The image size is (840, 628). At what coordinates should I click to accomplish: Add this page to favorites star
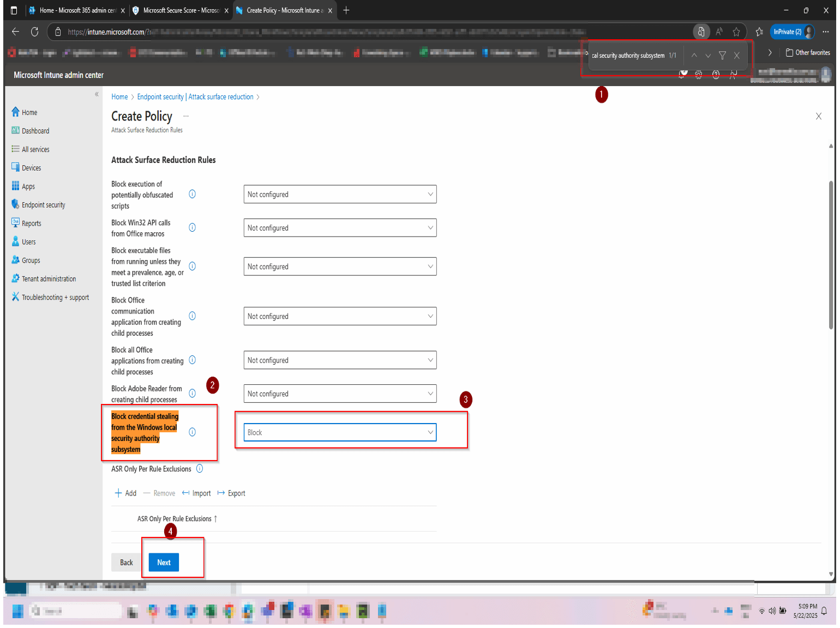(736, 32)
